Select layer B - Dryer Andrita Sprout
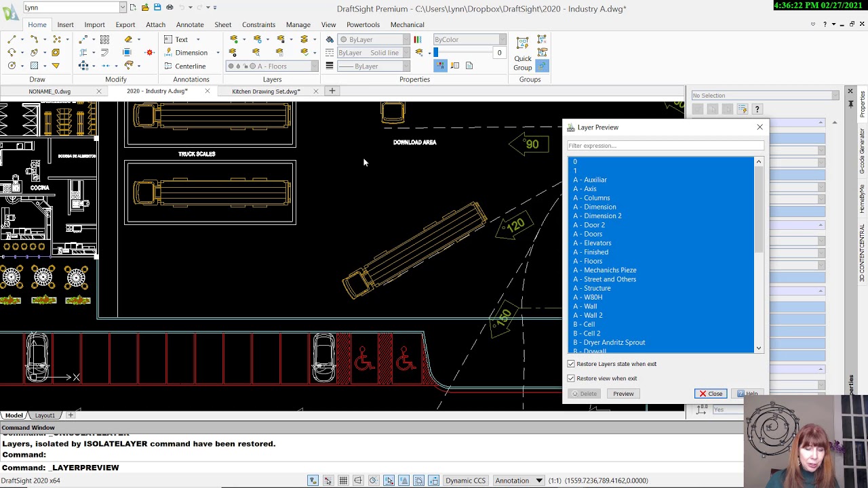 (609, 342)
